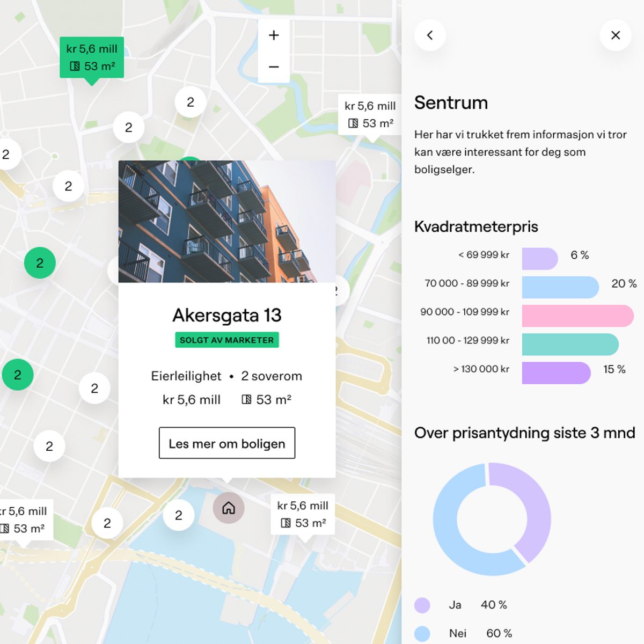The height and width of the screenshot is (644, 644).
Task: Open the white 2 cluster nearest zoom controls
Action: coord(191,102)
